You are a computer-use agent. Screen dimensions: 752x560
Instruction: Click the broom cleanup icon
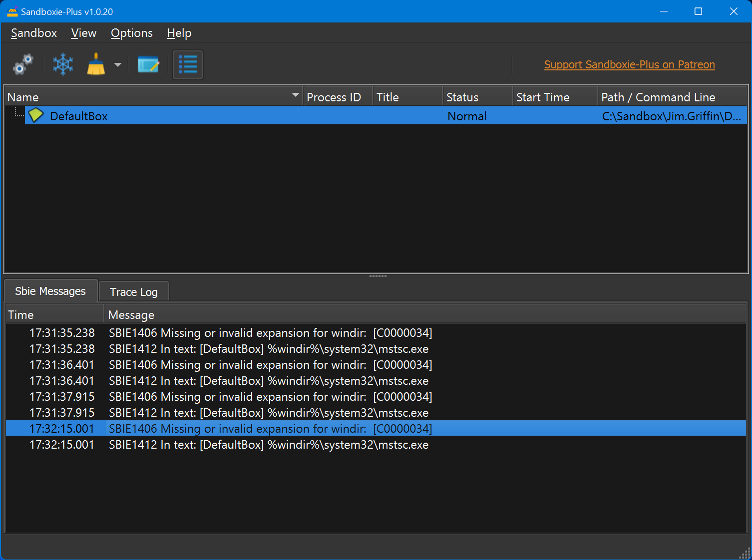95,64
